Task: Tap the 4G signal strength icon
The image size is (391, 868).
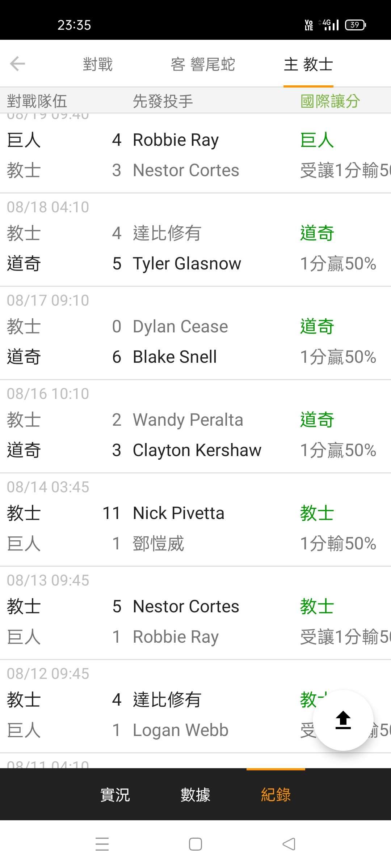Action: pyautogui.click(x=329, y=25)
